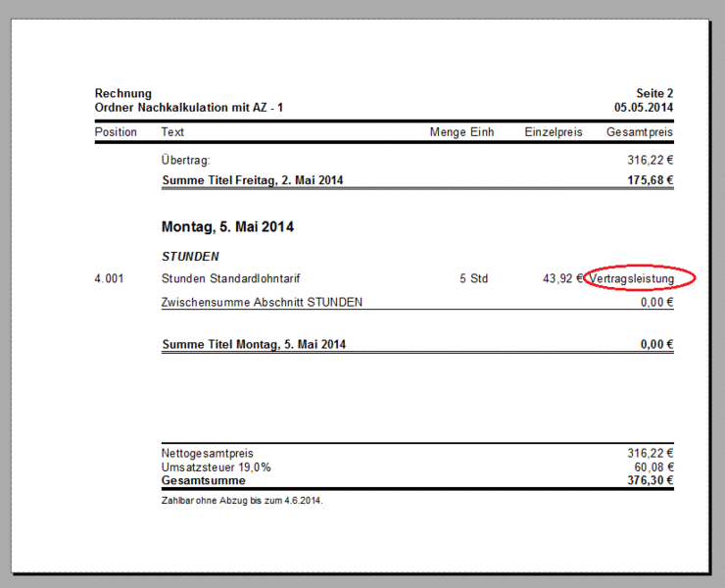Click the Summe Titel Montag amount 0,00 €
This screenshot has width=725, height=588.
point(656,345)
